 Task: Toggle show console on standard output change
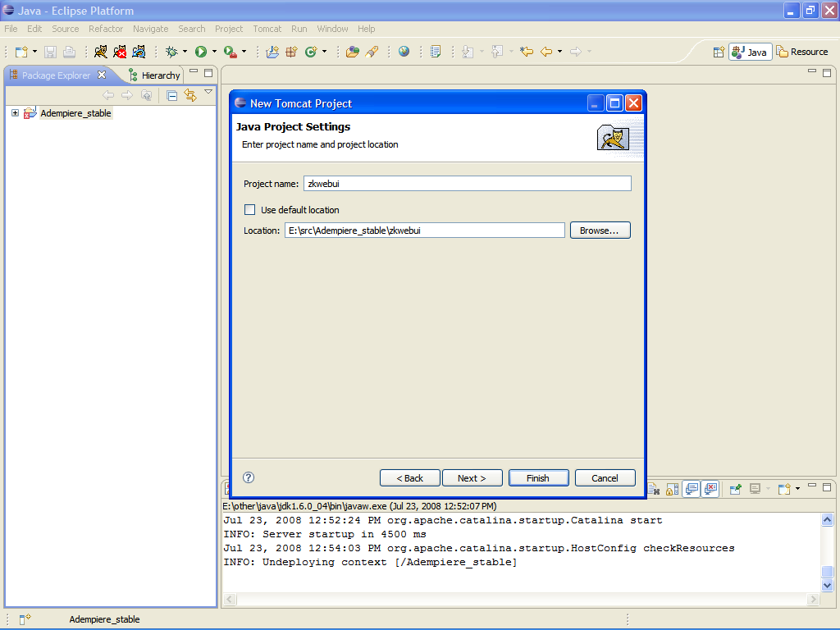coord(692,489)
